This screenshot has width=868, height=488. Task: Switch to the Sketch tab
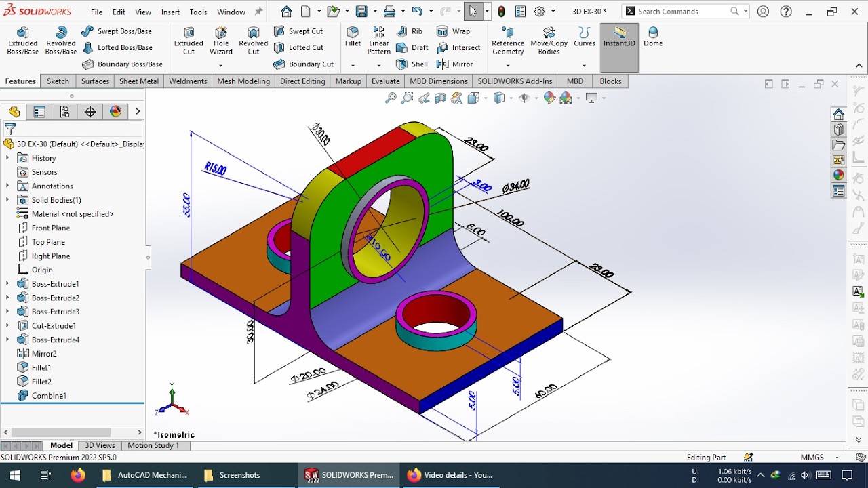click(58, 81)
